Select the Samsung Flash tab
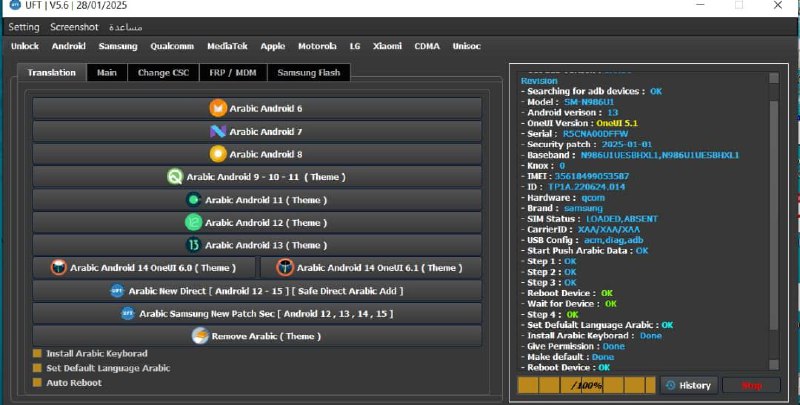Image resolution: width=800 pixels, height=405 pixels. [309, 72]
